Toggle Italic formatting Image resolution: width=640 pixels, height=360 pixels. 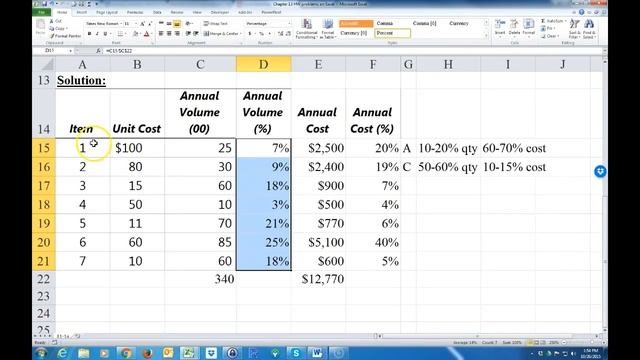tap(97, 34)
